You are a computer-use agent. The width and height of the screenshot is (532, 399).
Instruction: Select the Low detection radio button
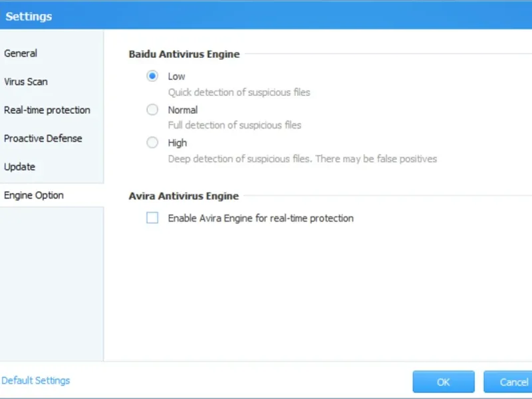pyautogui.click(x=152, y=76)
